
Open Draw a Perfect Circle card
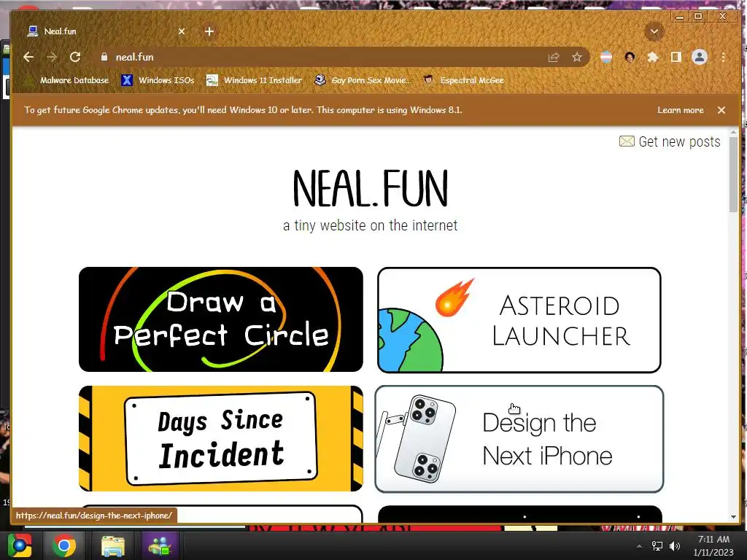point(220,319)
